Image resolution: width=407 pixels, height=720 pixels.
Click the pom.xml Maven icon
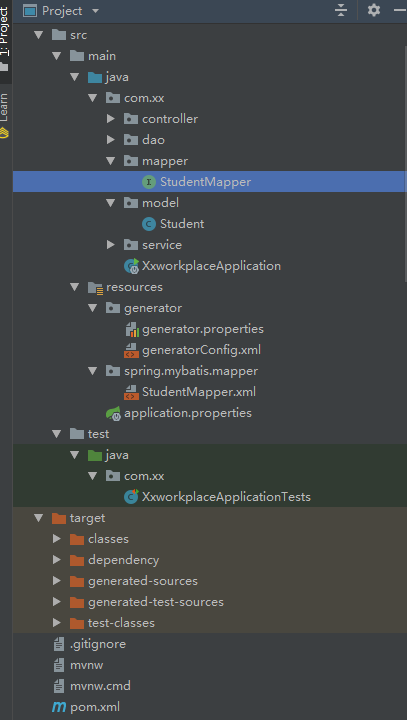(59, 707)
